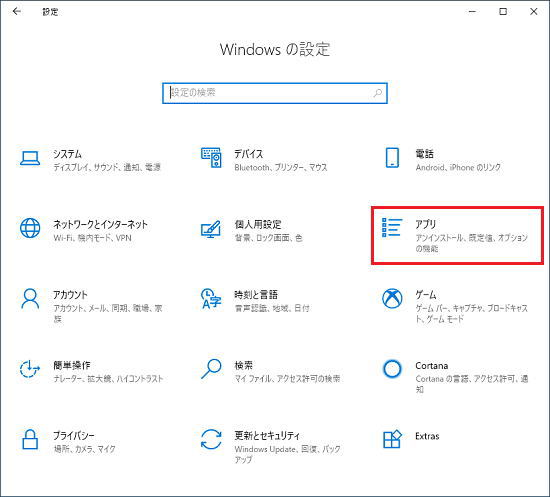The height and width of the screenshot is (497, 550).
Task: Open the デバイス keyboard and speaker icon
Action: point(211,157)
